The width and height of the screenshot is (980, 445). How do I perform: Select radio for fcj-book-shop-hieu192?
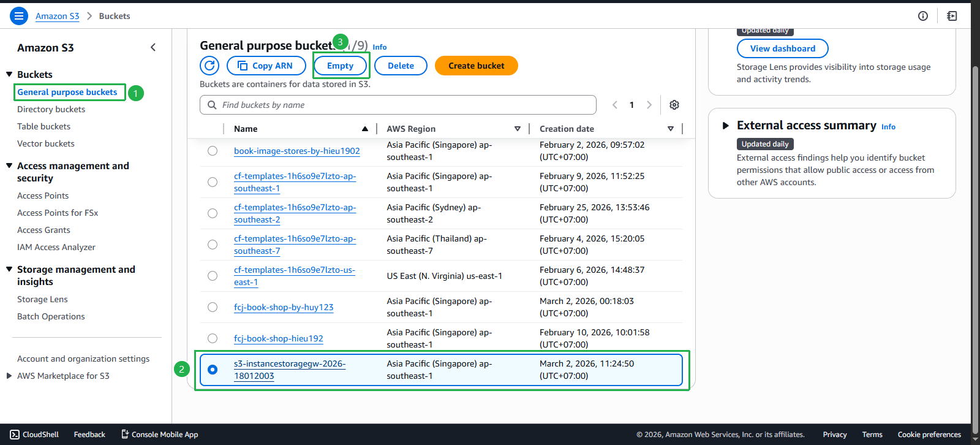tap(213, 338)
